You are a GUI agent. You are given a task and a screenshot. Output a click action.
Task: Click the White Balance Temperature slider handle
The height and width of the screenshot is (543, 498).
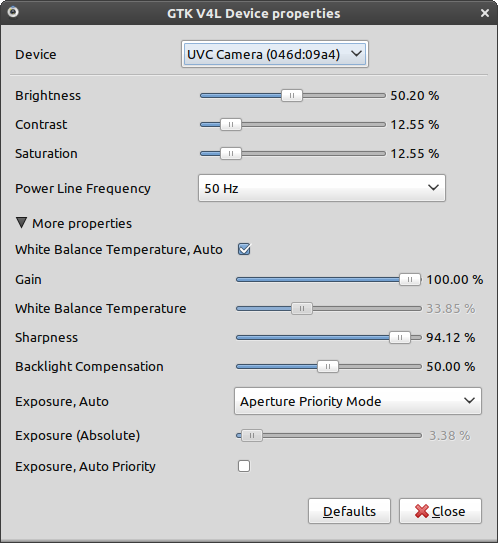pos(302,308)
